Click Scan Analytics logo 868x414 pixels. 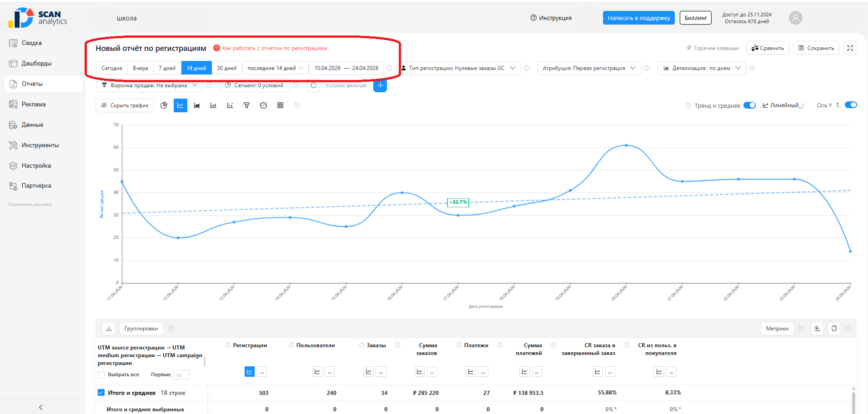[x=37, y=18]
